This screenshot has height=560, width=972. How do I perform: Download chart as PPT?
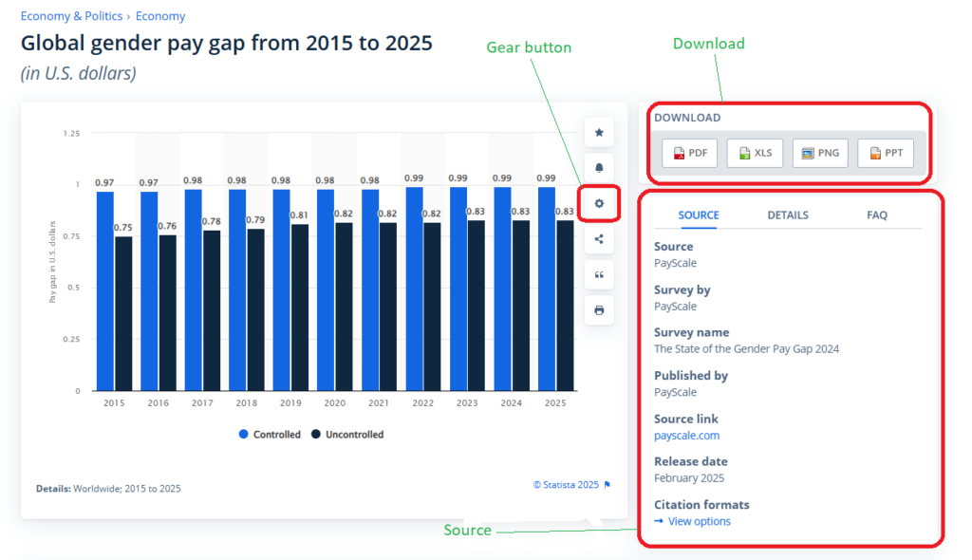pyautogui.click(x=885, y=153)
